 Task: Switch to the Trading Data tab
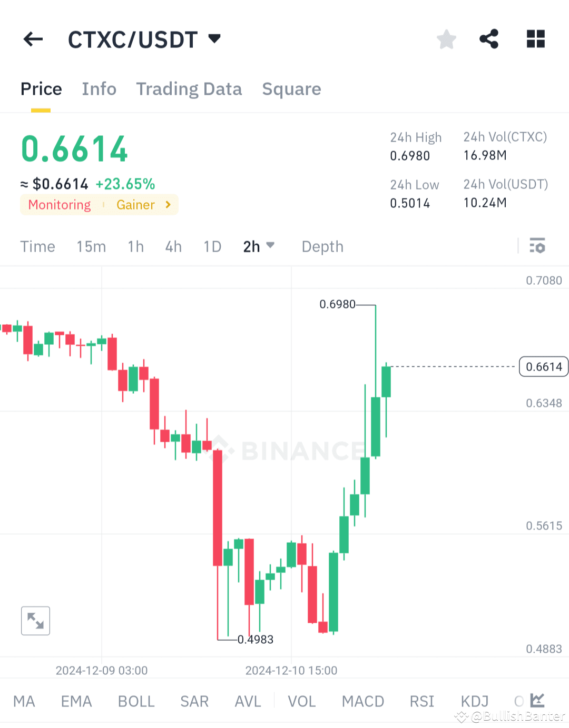pos(189,89)
